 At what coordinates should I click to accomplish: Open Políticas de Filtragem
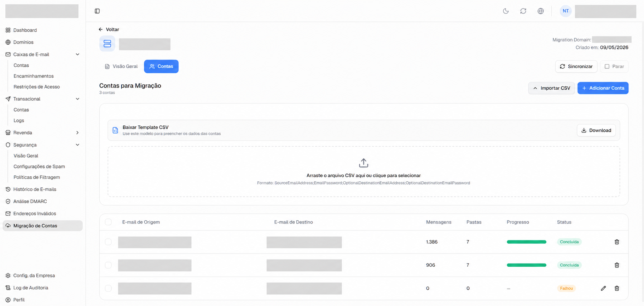[37, 177]
